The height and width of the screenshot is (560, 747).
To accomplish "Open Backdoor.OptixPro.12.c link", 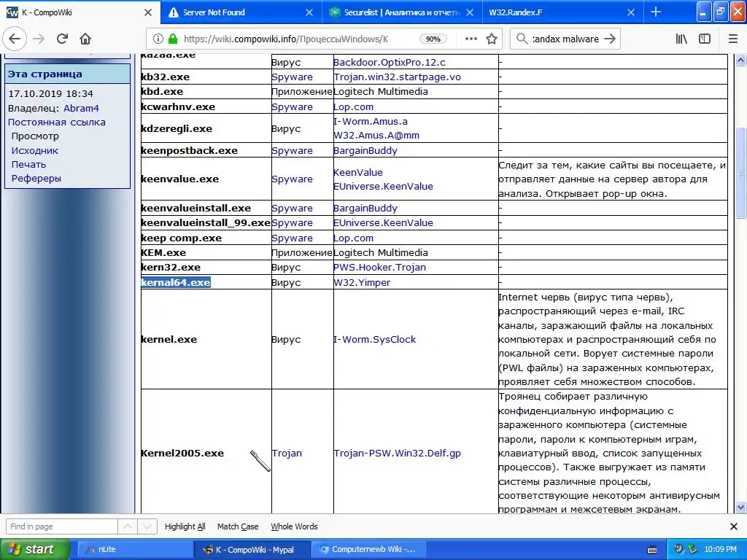I will click(390, 62).
